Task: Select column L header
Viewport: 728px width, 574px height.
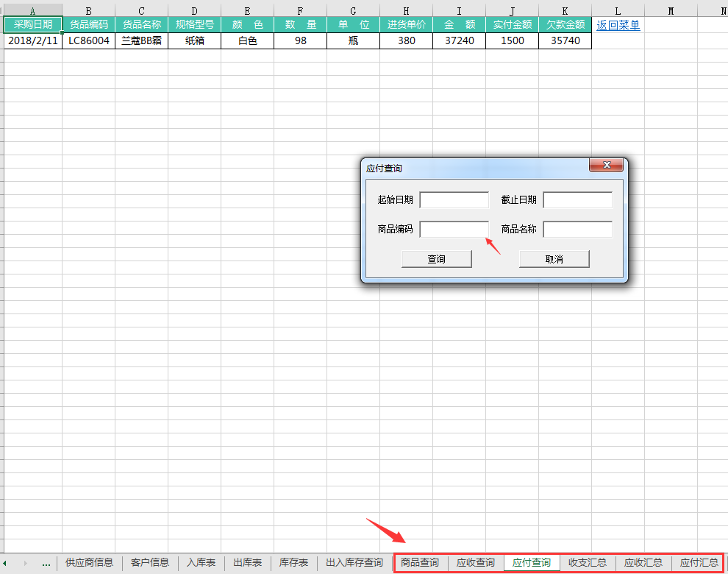Action: pyautogui.click(x=618, y=11)
